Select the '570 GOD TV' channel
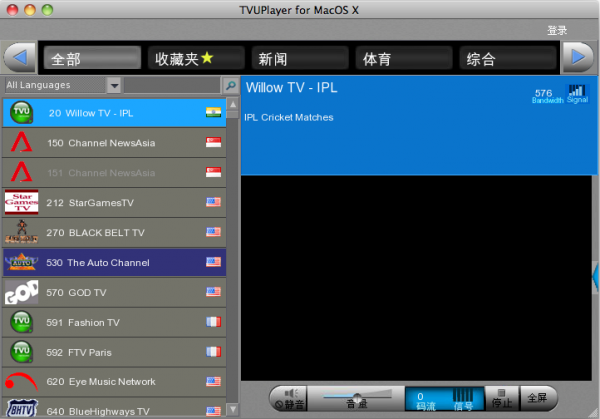The height and width of the screenshot is (419, 600). point(114,292)
